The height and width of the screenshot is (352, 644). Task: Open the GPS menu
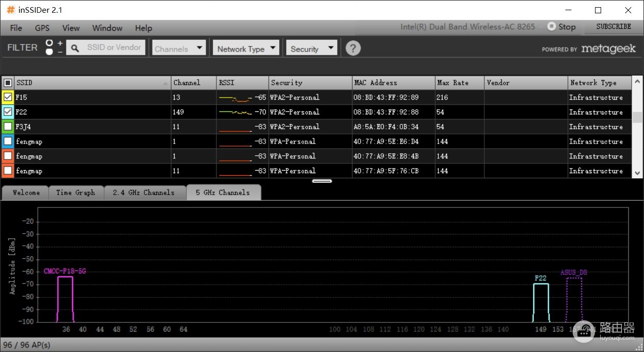point(42,28)
